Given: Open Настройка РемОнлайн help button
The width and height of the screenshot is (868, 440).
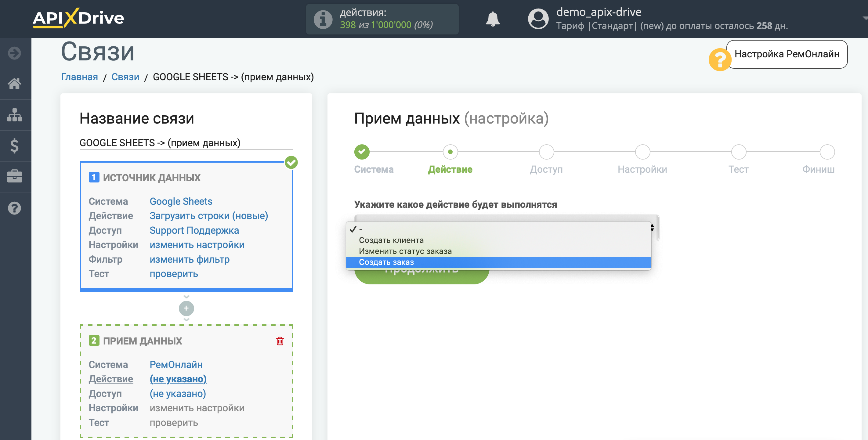Looking at the screenshot, I should tap(787, 54).
